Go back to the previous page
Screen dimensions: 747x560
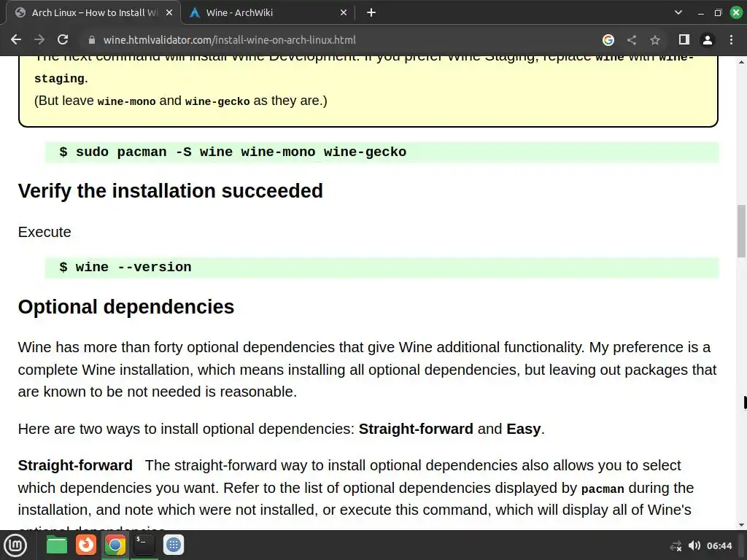[x=16, y=40]
